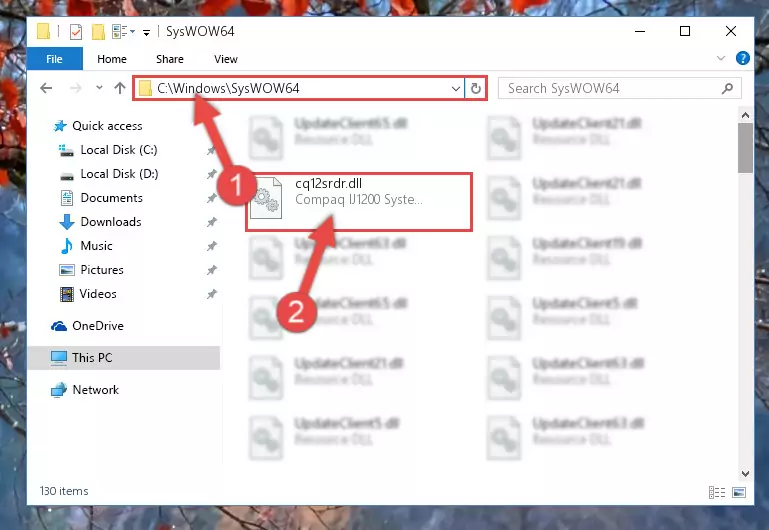Open Help with the question mark icon
Image resolution: width=769 pixels, height=530 pixels.
743,58
